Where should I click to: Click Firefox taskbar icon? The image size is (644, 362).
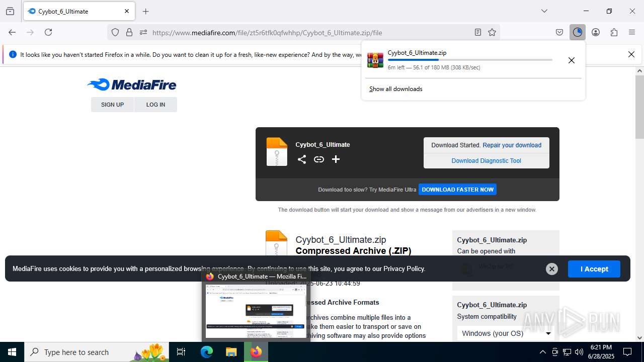[256, 352]
